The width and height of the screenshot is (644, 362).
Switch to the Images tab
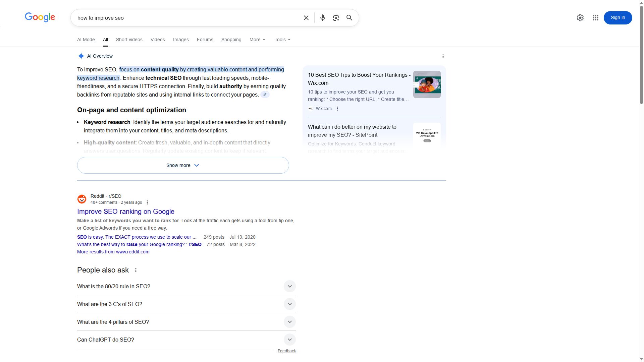point(181,40)
